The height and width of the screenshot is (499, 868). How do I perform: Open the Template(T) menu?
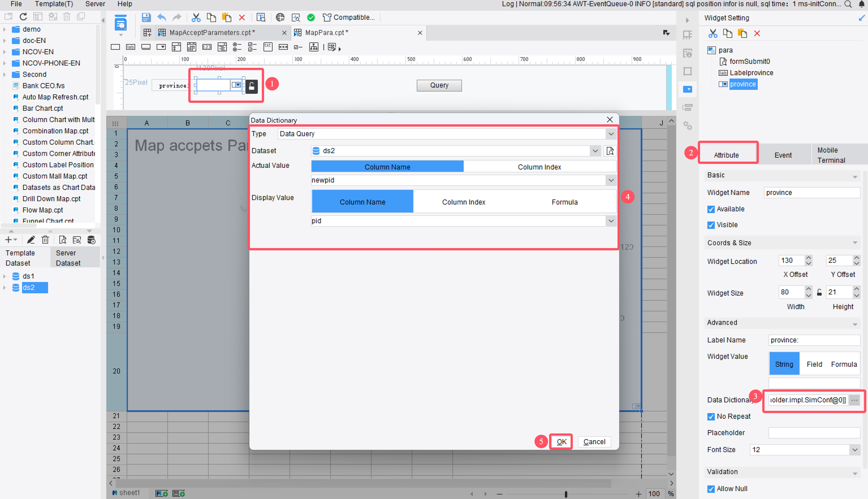(x=54, y=4)
